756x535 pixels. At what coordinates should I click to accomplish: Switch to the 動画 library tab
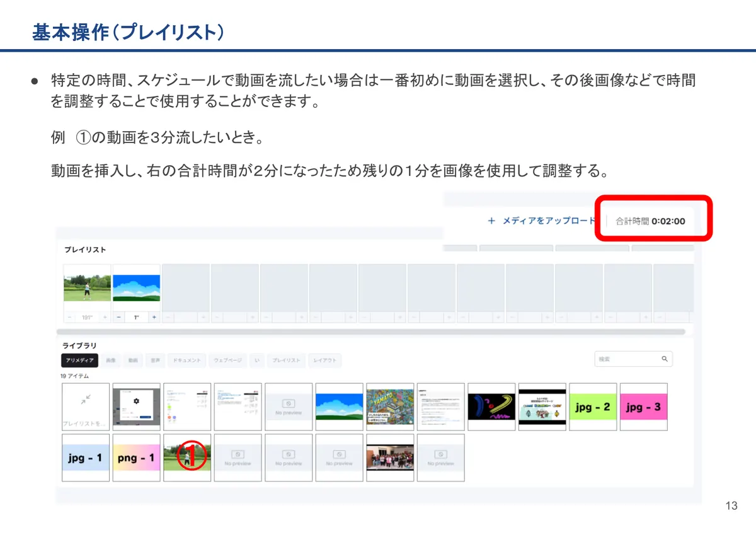132,360
